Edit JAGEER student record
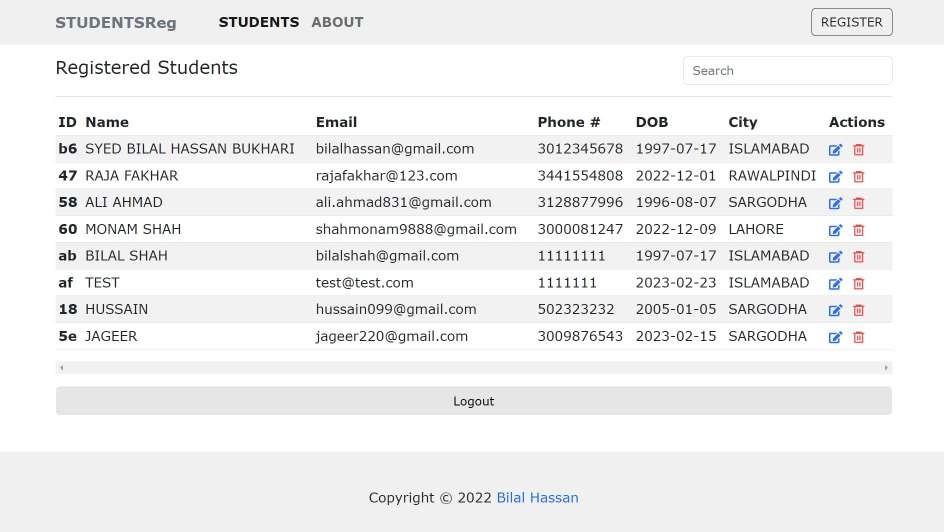This screenshot has width=944, height=532. pos(835,338)
